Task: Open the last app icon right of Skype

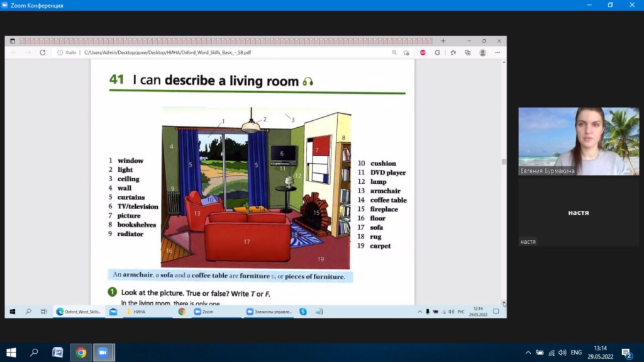Action: 319,312
